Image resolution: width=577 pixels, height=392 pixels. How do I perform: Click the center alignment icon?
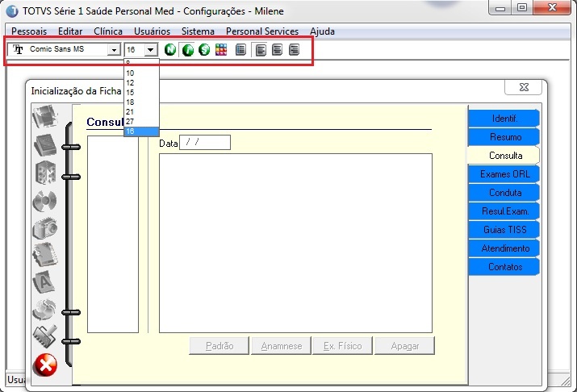coord(277,49)
